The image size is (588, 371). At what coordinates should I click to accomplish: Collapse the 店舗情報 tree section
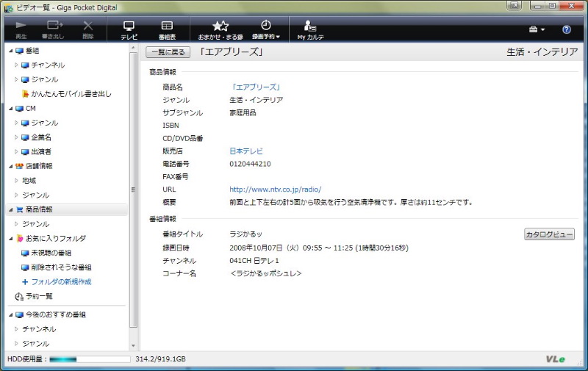point(10,166)
